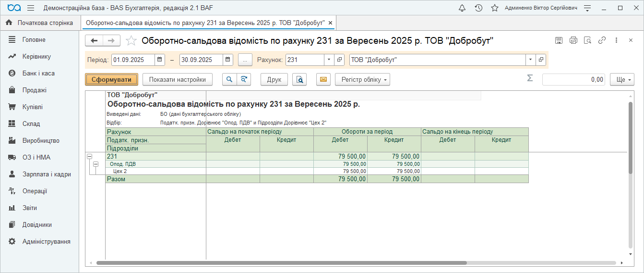Screen dimensions: 644x273
Task: Click the save report diskette icon
Action: [x=559, y=40]
